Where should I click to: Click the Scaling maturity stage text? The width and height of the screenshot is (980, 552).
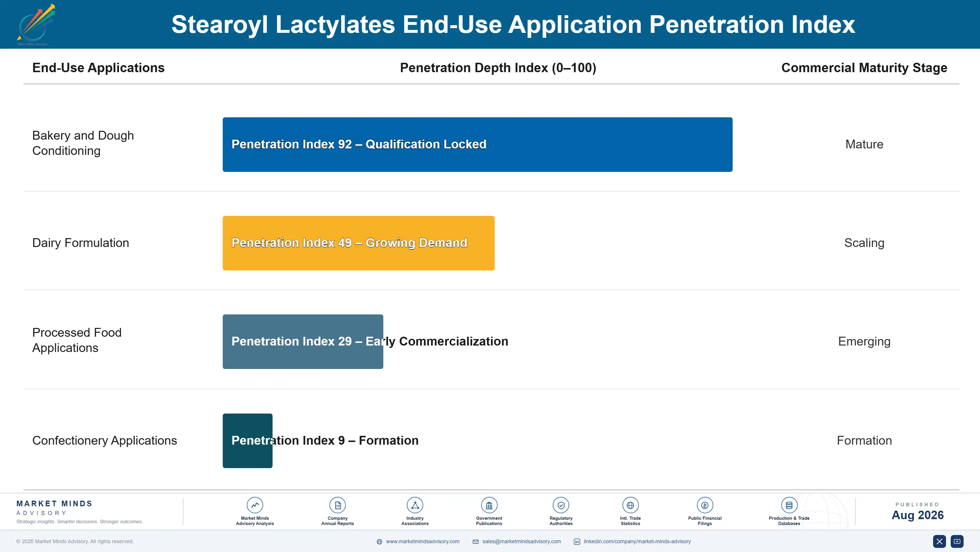pyautogui.click(x=864, y=243)
